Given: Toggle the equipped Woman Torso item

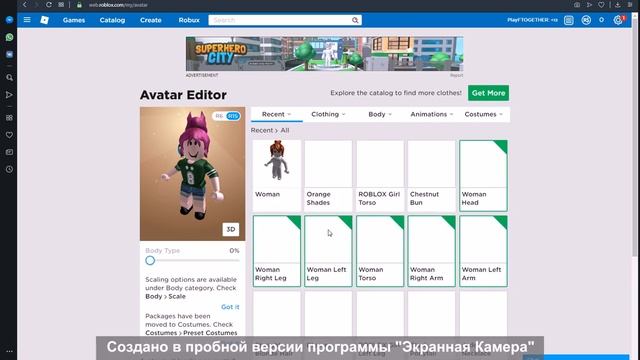Looking at the screenshot, I should pyautogui.click(x=380, y=251).
